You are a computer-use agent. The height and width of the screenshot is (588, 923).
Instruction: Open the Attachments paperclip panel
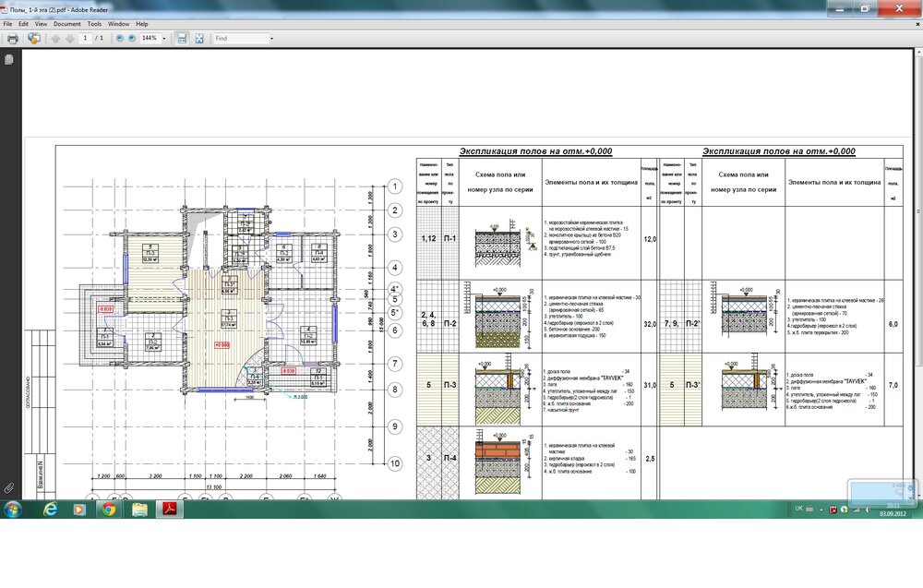(x=9, y=486)
